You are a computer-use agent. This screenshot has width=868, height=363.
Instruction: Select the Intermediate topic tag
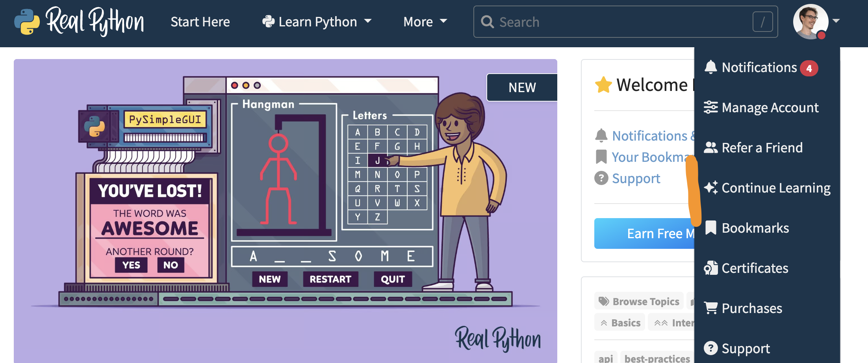tap(671, 323)
